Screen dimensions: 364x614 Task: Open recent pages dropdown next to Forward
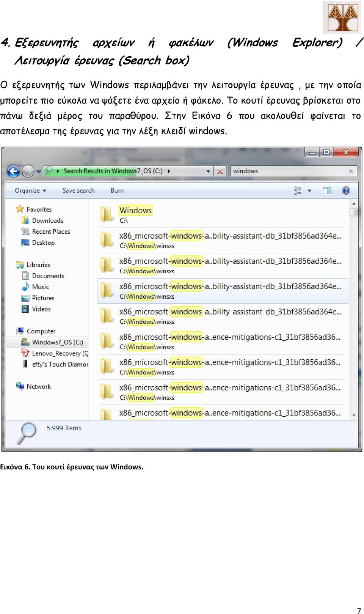(x=39, y=172)
